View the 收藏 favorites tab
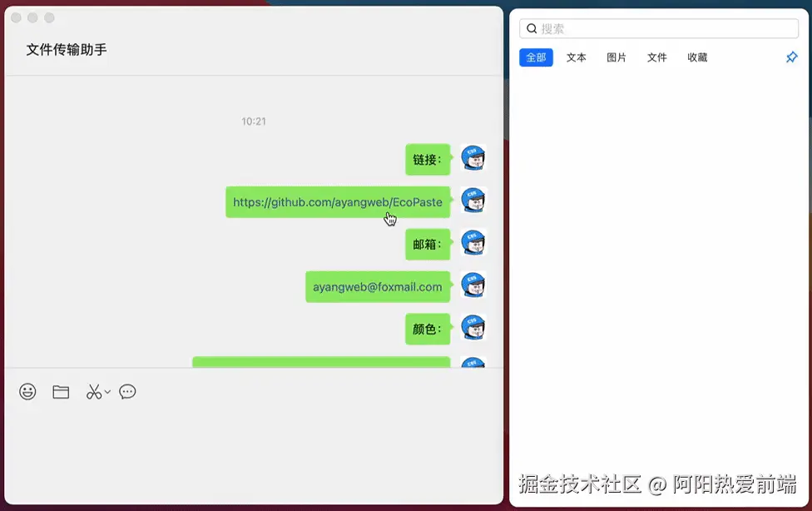Screen dimensions: 812x511 click(697, 57)
